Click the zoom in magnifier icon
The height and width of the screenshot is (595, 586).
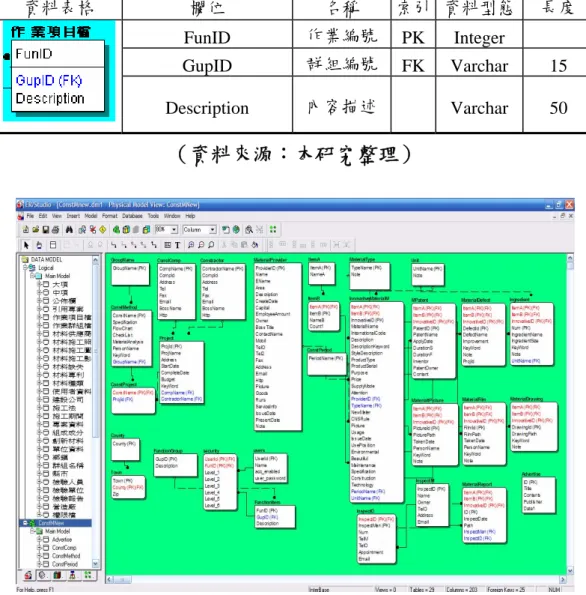click(191, 245)
